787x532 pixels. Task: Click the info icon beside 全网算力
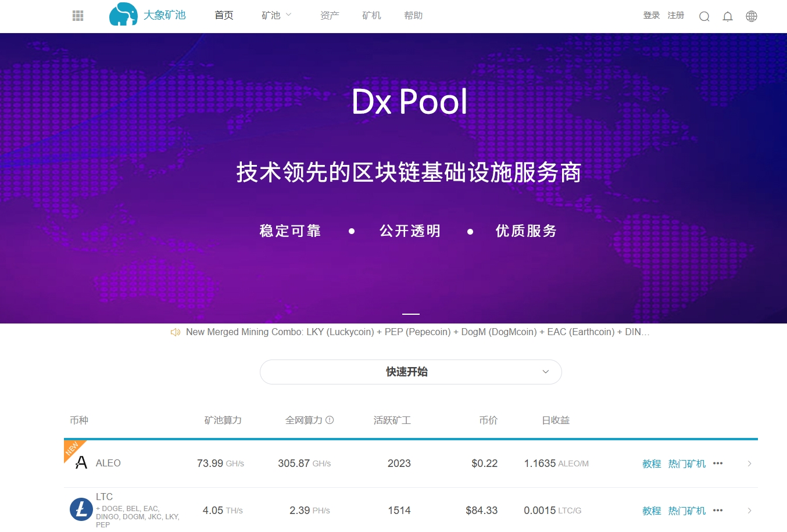[x=330, y=420]
